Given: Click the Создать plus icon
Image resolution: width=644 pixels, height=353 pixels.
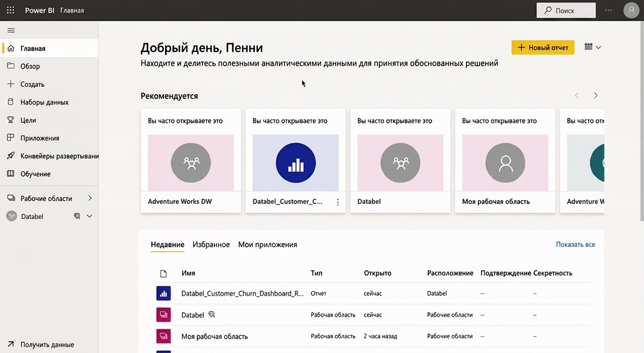Looking at the screenshot, I should tap(11, 84).
